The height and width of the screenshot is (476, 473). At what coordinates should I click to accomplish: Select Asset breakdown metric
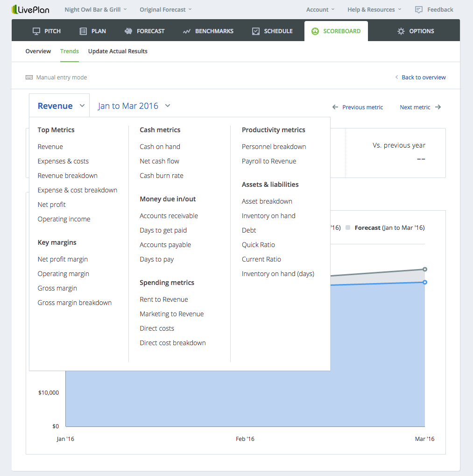(x=267, y=201)
